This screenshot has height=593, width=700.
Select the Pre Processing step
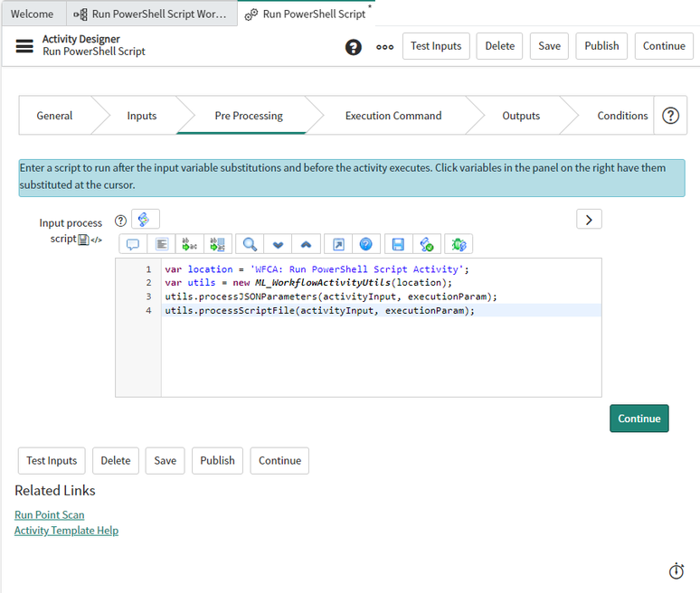(249, 116)
